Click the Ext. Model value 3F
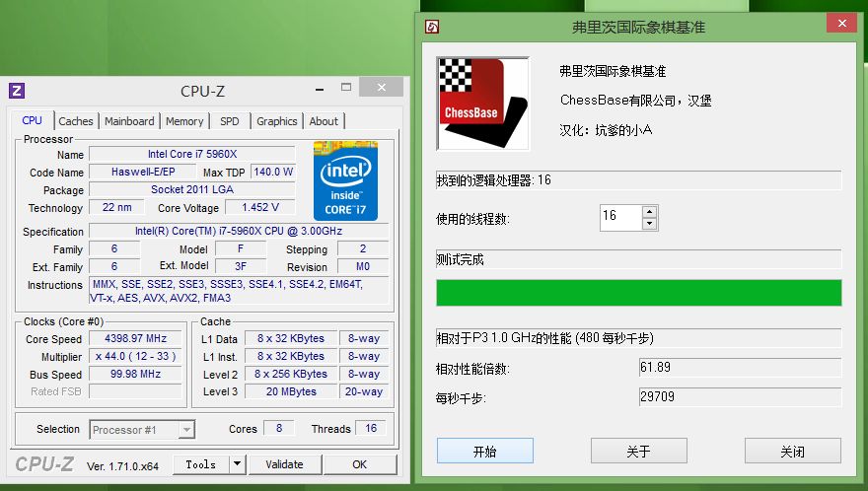The image size is (868, 491). pyautogui.click(x=241, y=266)
